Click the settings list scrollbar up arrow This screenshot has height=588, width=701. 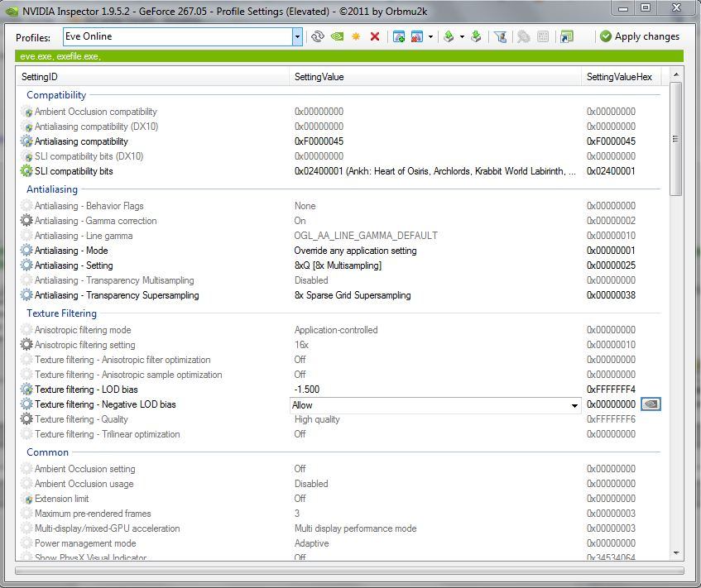pos(676,74)
